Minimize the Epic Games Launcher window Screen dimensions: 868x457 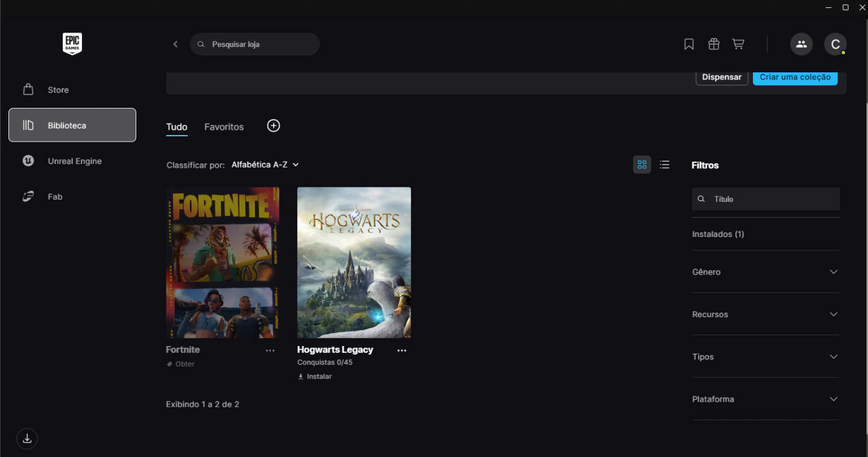click(828, 7)
